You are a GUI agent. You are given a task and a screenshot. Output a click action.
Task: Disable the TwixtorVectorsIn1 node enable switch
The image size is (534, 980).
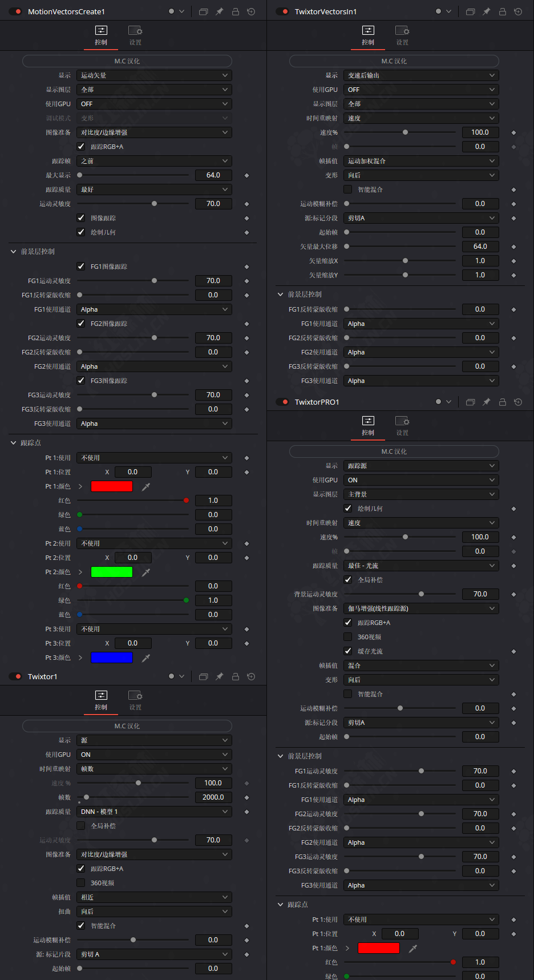coord(282,11)
